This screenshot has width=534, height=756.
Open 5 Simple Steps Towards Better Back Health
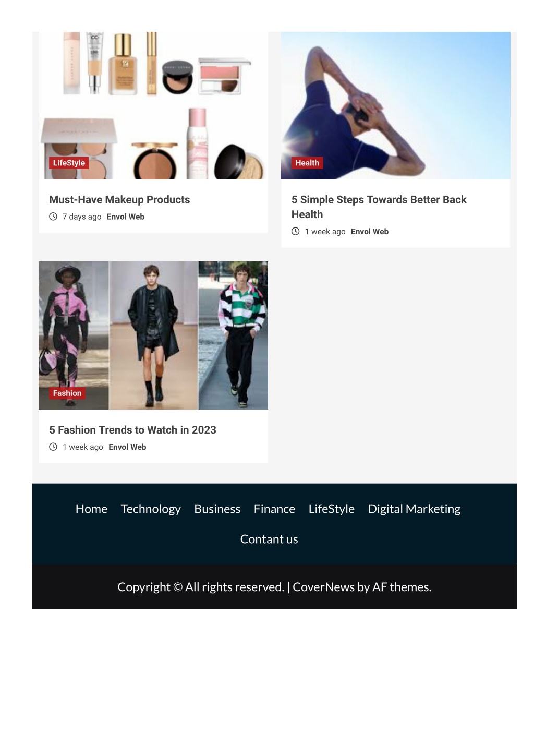(x=379, y=207)
